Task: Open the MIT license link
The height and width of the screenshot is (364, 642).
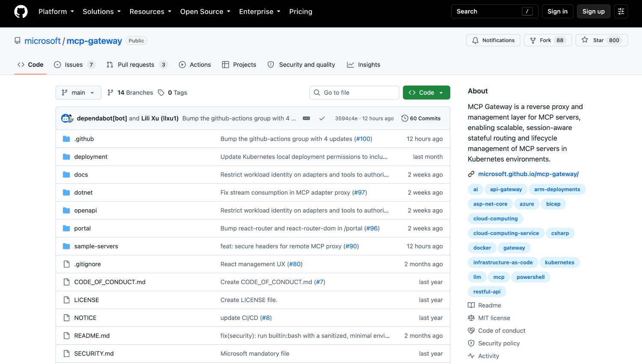Action: (x=489, y=318)
